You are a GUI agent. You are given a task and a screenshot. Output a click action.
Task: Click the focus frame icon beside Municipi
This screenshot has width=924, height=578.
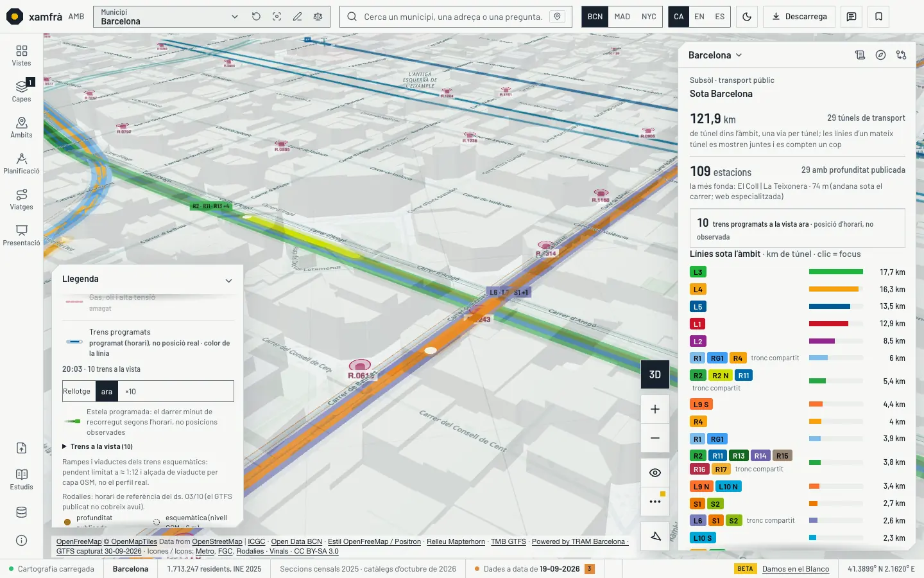point(277,17)
